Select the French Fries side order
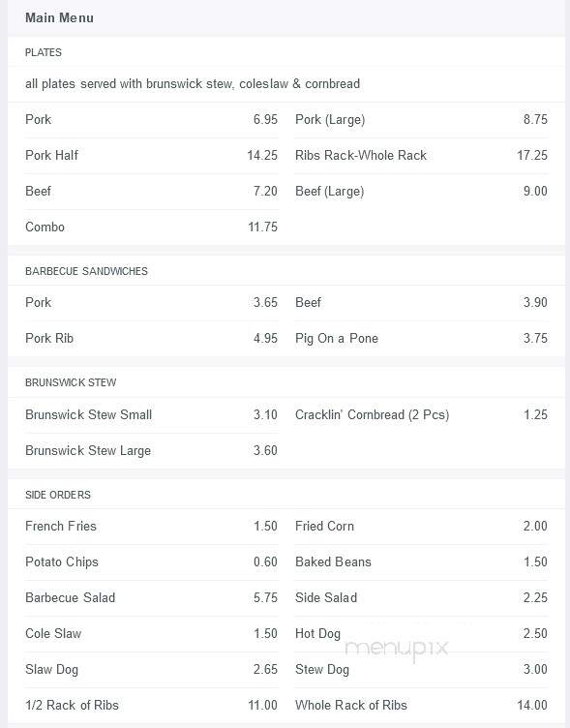The height and width of the screenshot is (728, 570). 151,527
